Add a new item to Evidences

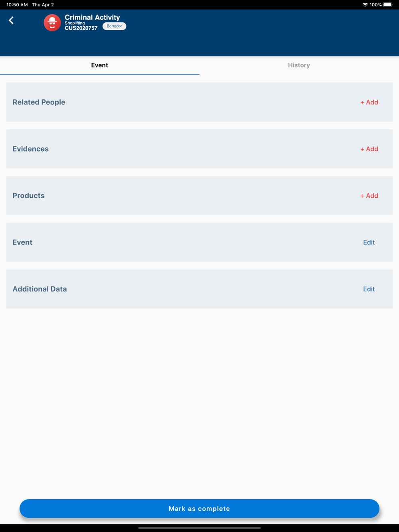click(x=369, y=149)
